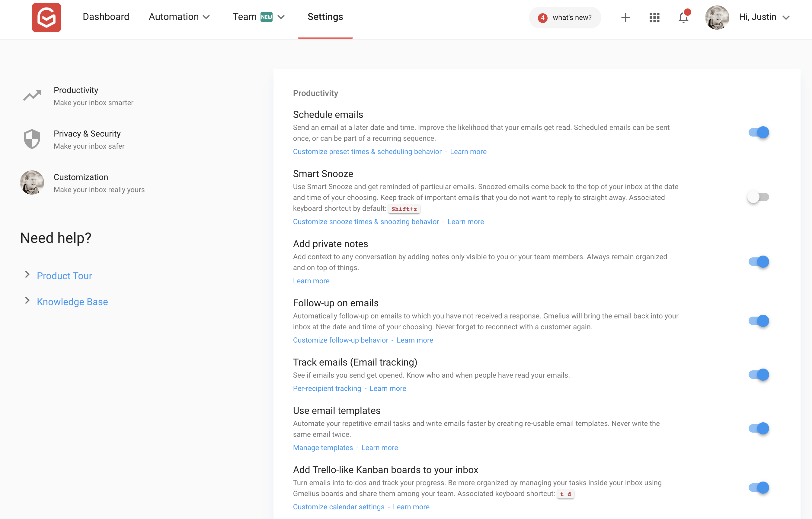Click the Schedule emails heading

(328, 115)
